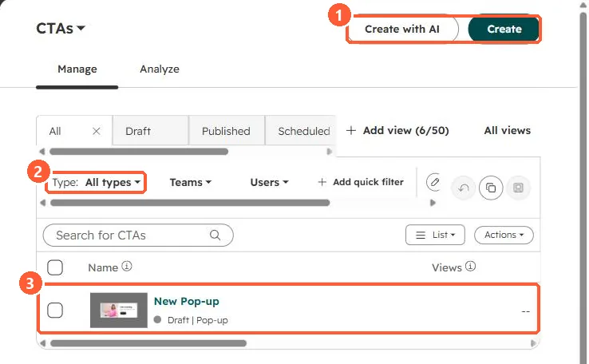Select the Draft view tab
This screenshot has width=589, height=364.
click(x=150, y=131)
